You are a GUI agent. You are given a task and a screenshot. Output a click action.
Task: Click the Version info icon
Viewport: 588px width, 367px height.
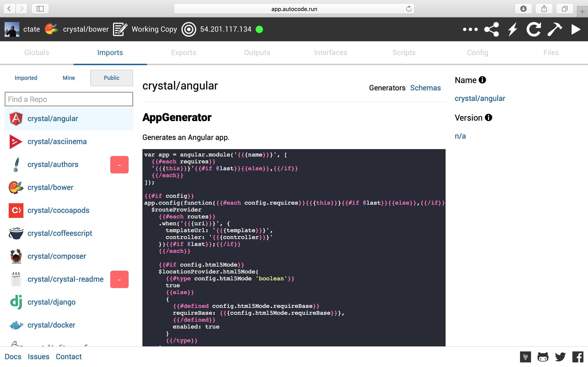(488, 117)
